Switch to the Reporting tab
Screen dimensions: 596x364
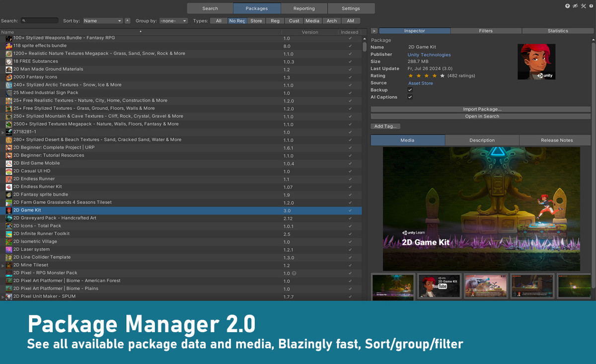click(x=304, y=8)
